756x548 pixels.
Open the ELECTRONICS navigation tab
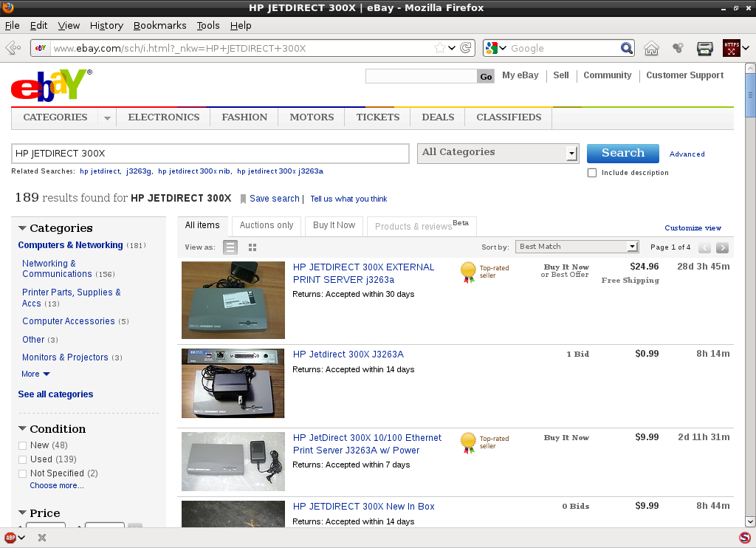click(x=163, y=117)
